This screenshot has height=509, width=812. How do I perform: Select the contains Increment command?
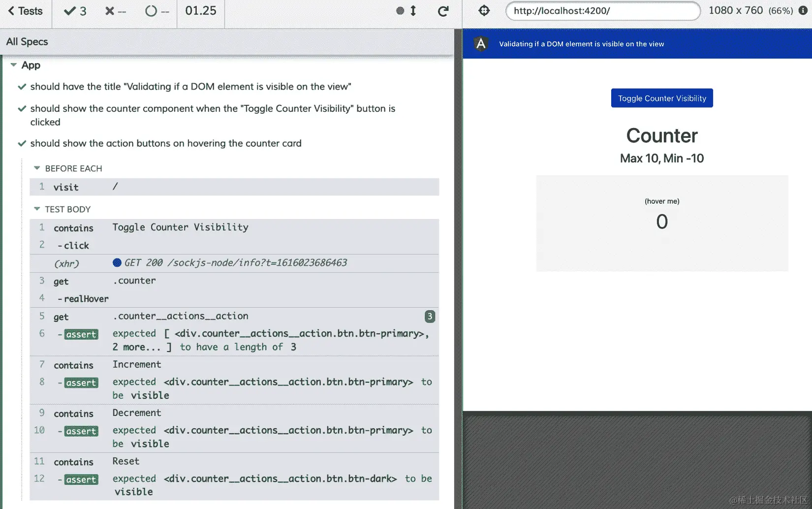pyautogui.click(x=234, y=365)
